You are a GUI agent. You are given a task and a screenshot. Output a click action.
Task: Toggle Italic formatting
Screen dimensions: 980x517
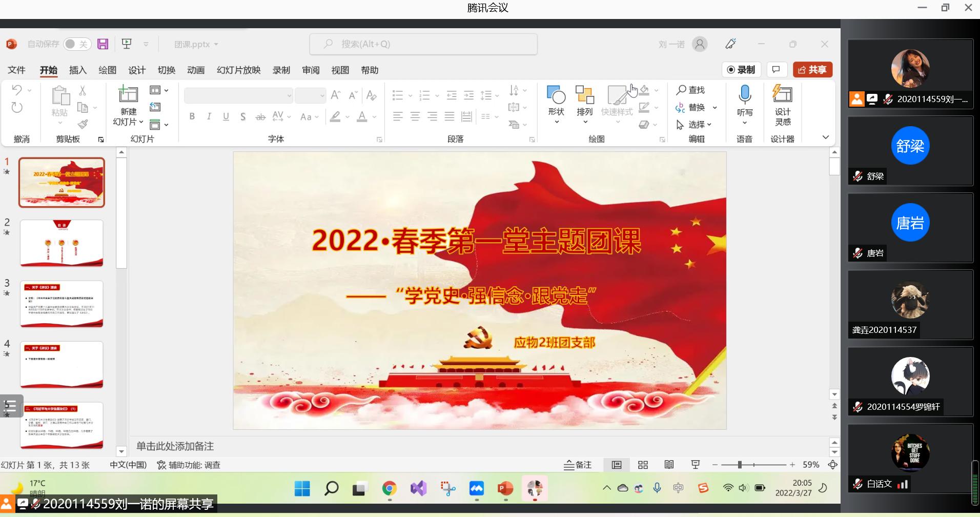coord(209,116)
